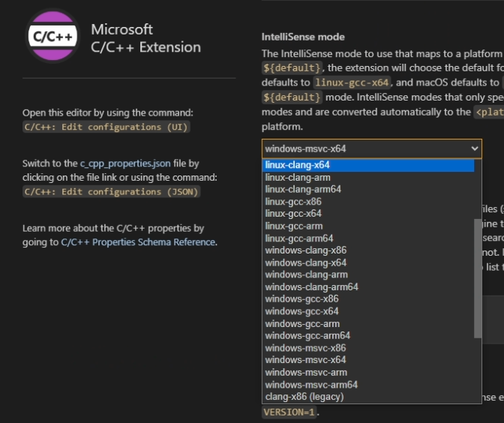
Task: Choose linux-gcc-x64 mode
Action: click(368, 214)
